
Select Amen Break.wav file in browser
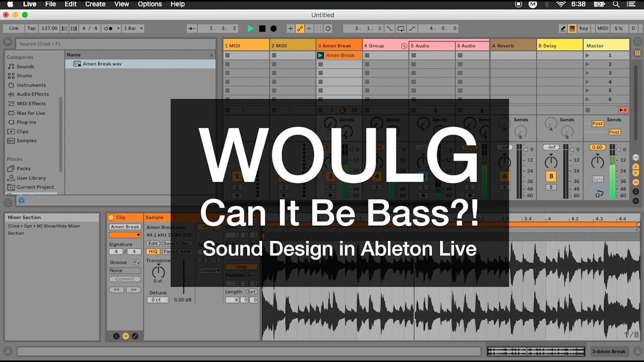pyautogui.click(x=140, y=64)
